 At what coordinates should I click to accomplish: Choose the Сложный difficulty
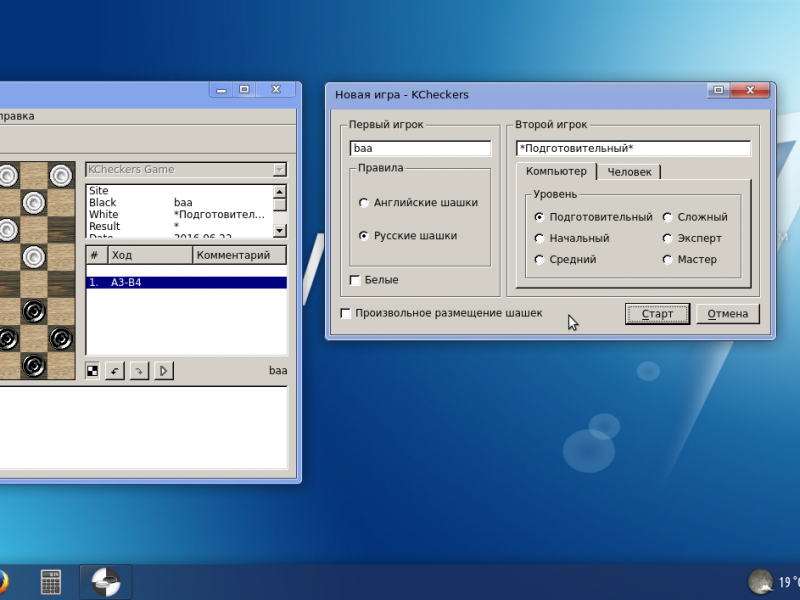coord(695,217)
